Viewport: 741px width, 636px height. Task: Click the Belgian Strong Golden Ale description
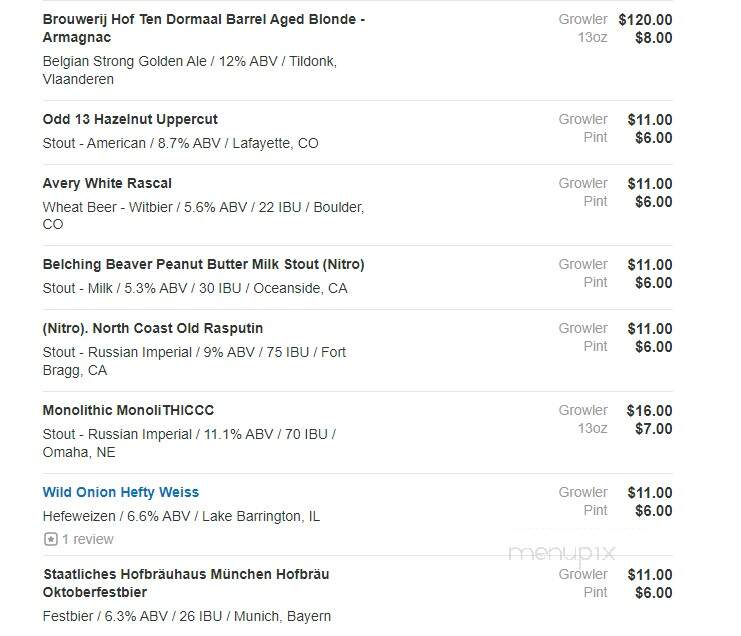(190, 70)
